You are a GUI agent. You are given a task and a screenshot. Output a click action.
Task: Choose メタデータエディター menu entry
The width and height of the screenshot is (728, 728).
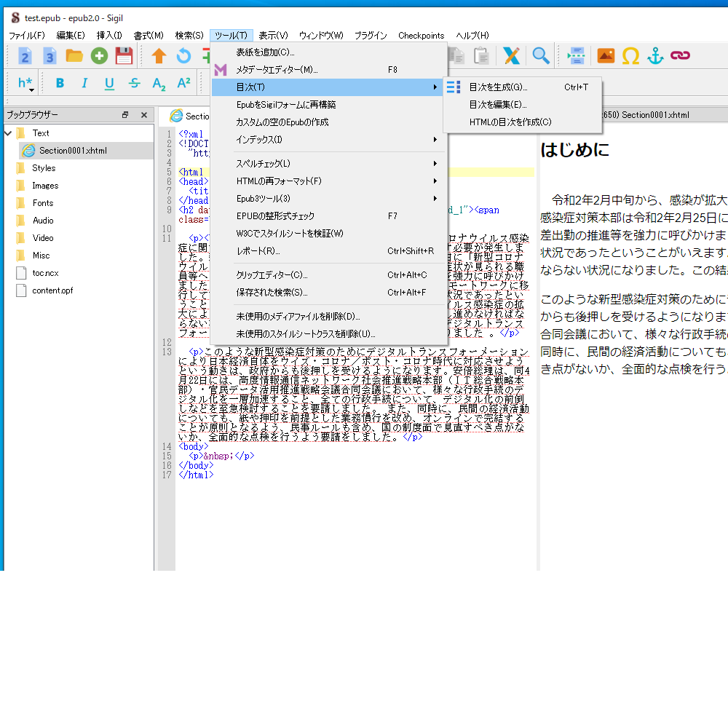pyautogui.click(x=277, y=70)
